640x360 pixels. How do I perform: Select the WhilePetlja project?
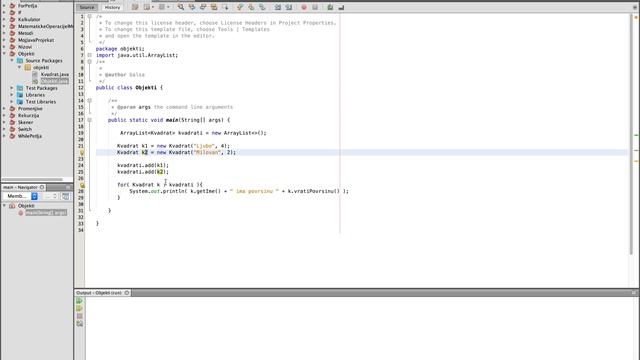point(30,136)
